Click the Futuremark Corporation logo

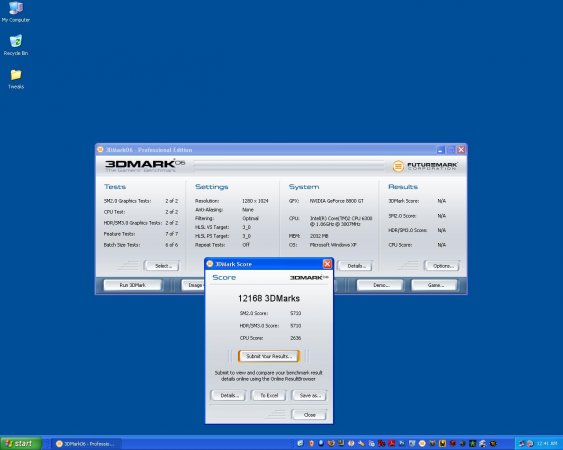click(x=424, y=166)
